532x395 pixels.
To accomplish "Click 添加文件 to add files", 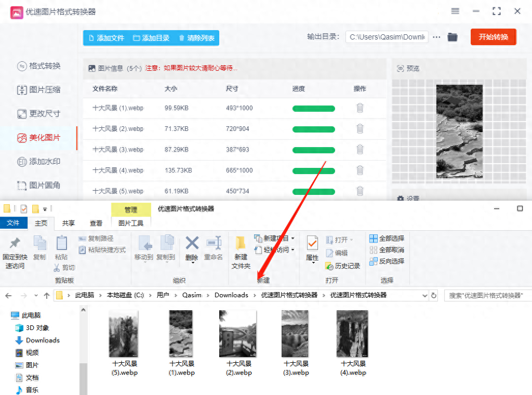I will click(x=106, y=38).
